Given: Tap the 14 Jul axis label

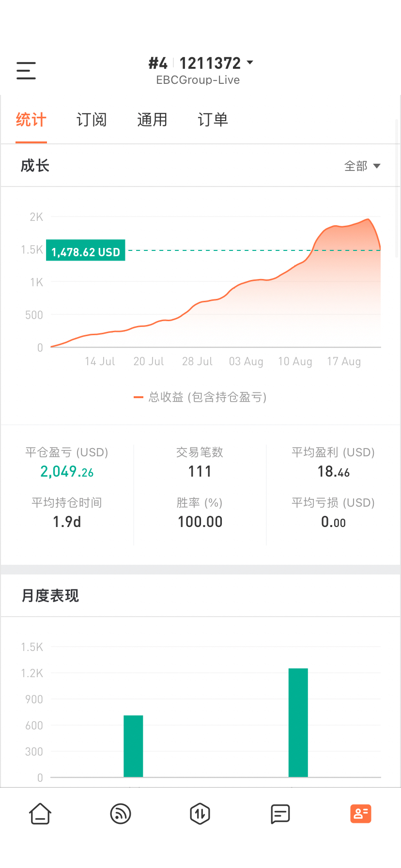Looking at the screenshot, I should click(100, 361).
